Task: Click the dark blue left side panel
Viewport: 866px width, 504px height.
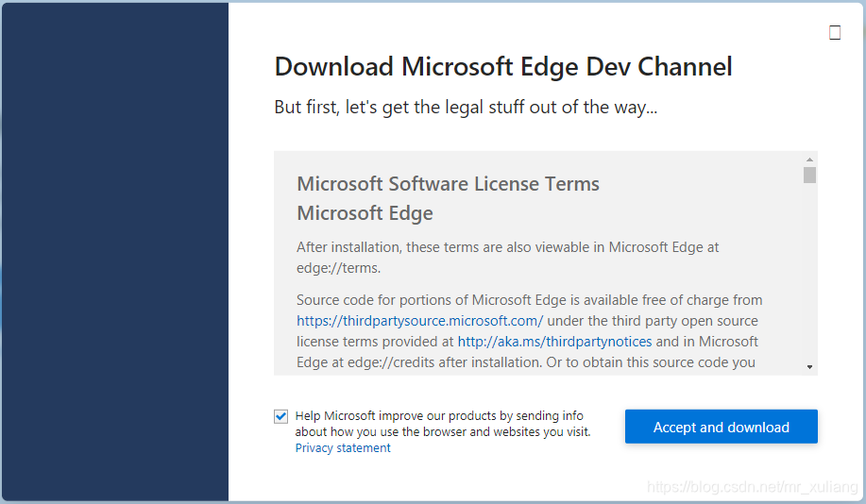Action: click(115, 252)
